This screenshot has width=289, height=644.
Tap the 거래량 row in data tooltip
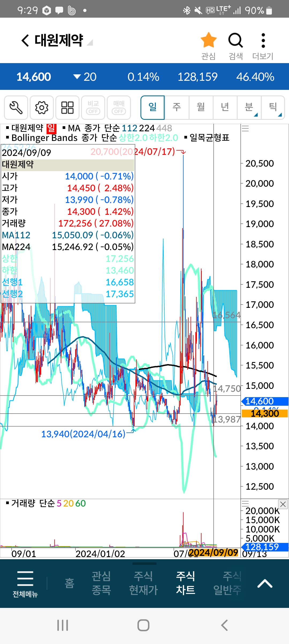click(x=68, y=223)
